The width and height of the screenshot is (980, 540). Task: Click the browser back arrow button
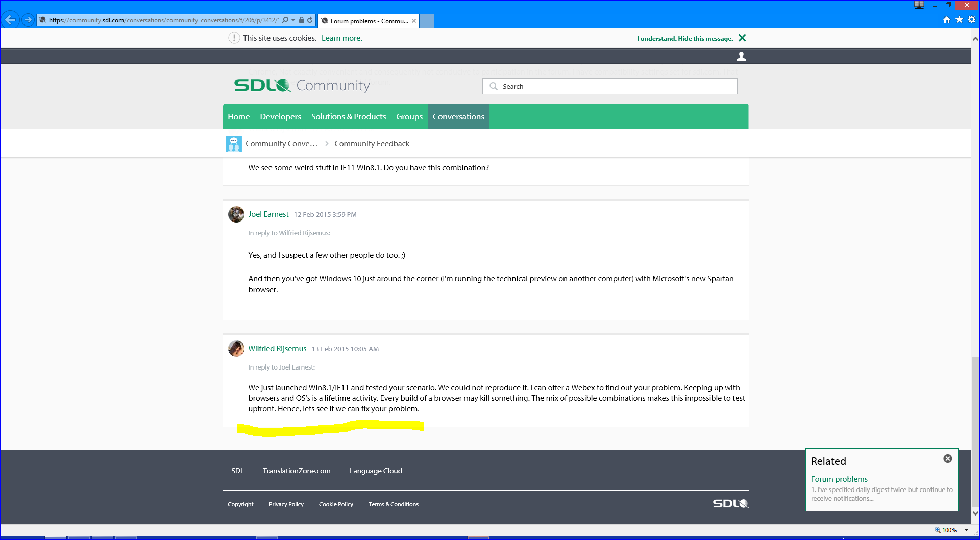(10, 20)
